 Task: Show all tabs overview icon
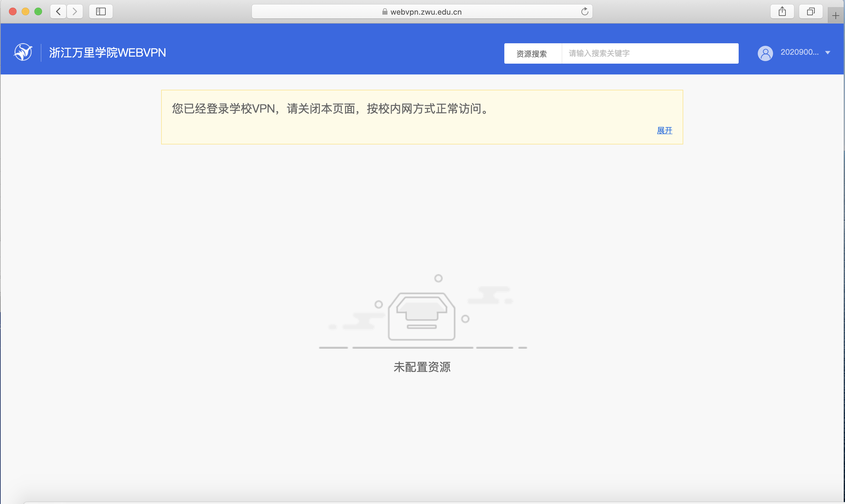(x=811, y=11)
